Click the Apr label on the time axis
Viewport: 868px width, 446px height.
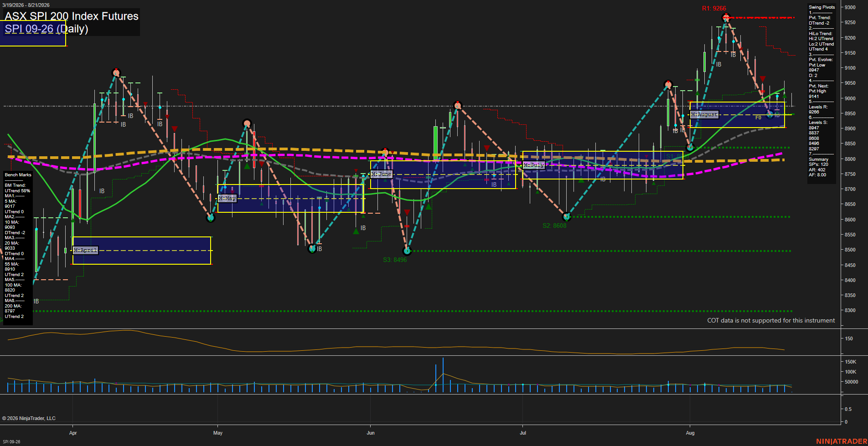coord(73,433)
